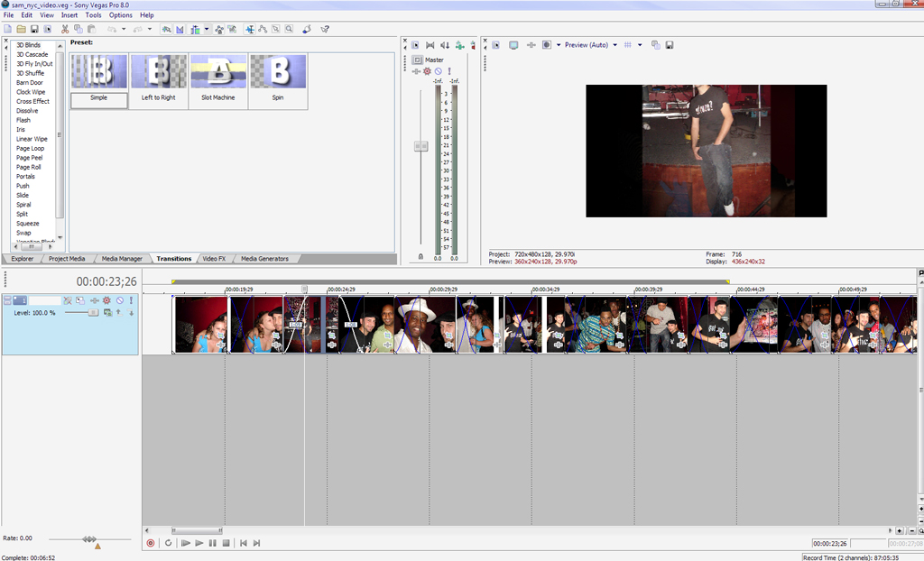Screen dimensions: 924x561
Task: Select Cross Effect in transitions list
Action: click(33, 101)
